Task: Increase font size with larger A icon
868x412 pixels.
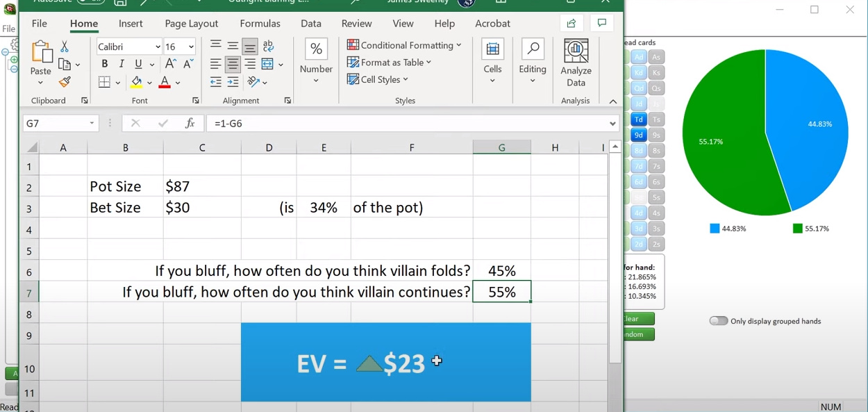Action: click(x=170, y=64)
